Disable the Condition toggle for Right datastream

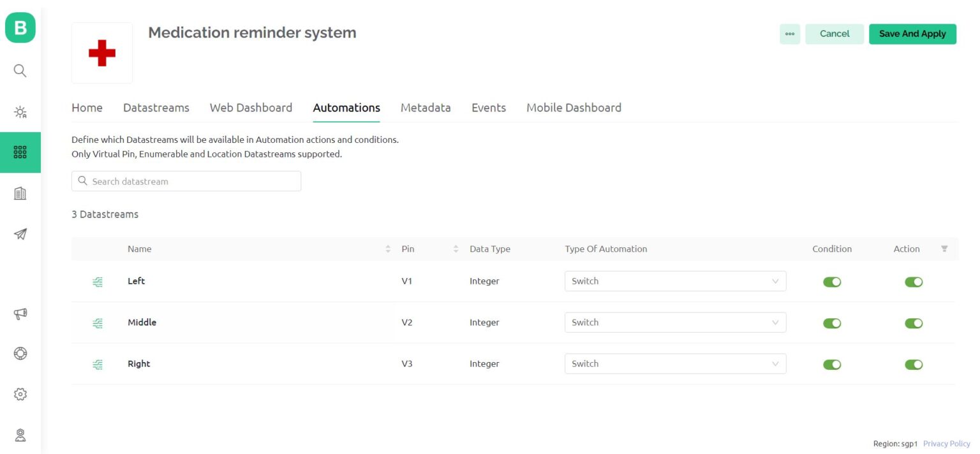[832, 364]
